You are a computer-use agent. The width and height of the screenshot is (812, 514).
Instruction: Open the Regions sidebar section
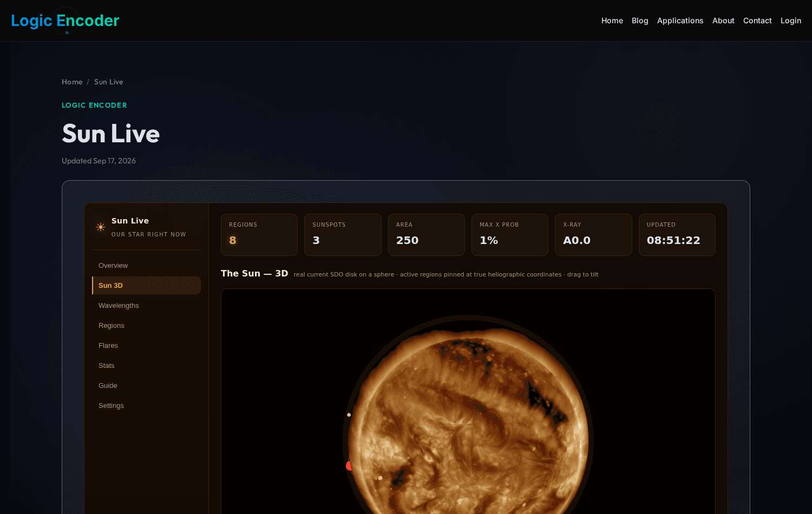tap(146, 326)
